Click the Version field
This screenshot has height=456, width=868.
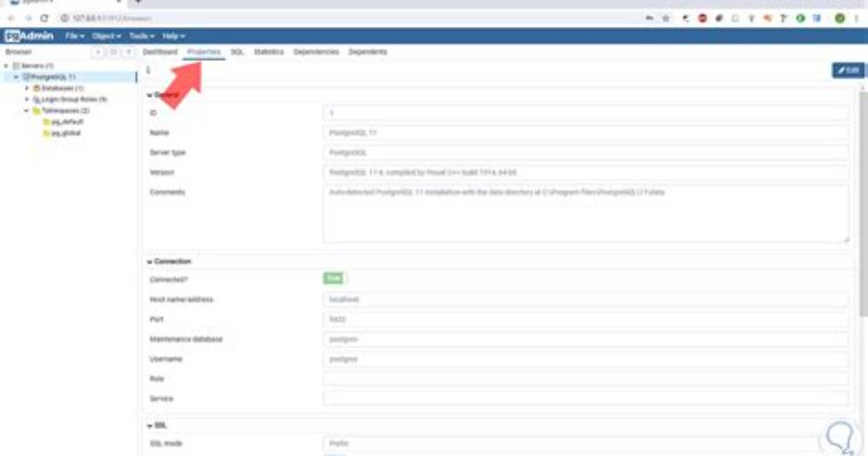point(586,172)
